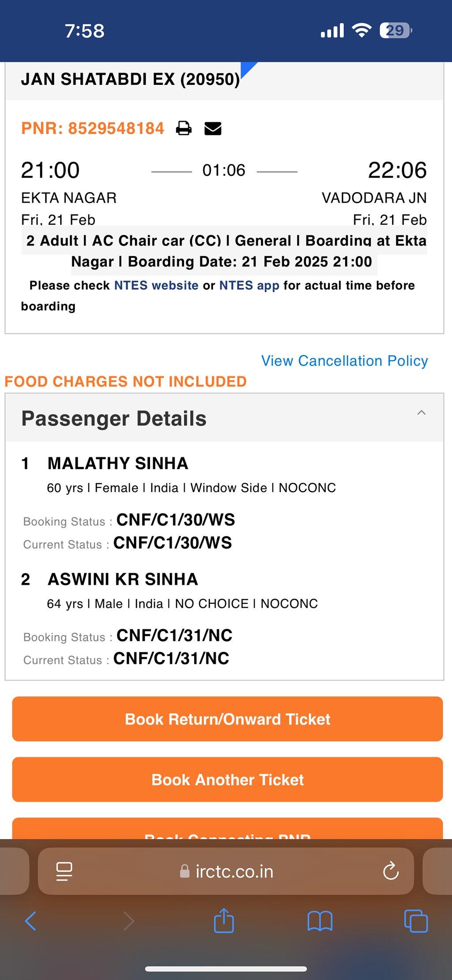Tap the irctc.co.in address bar

point(226,871)
